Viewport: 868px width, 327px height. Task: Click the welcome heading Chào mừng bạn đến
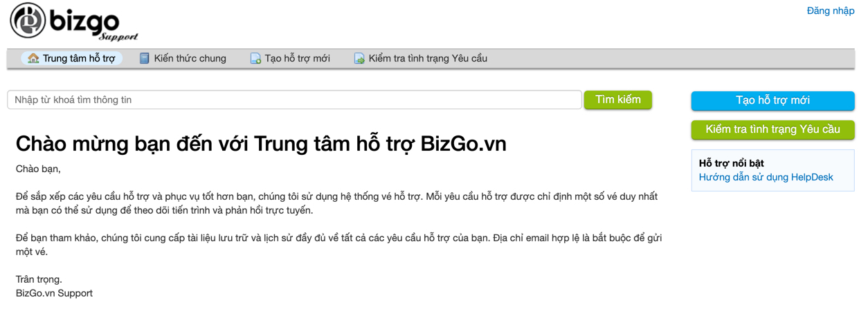coord(261,144)
